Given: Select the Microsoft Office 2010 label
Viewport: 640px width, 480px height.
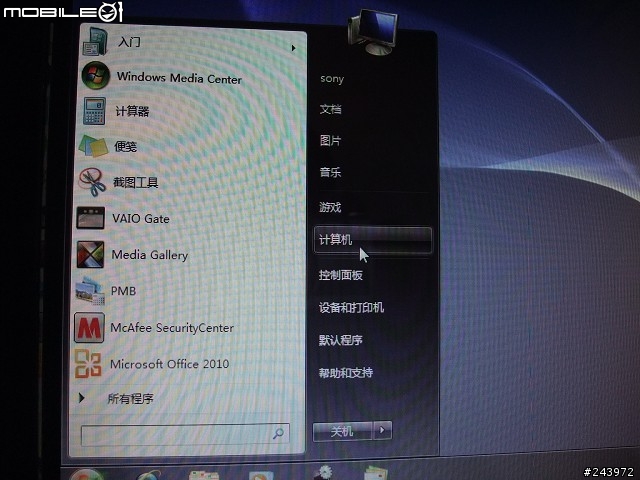Looking at the screenshot, I should pos(169,364).
